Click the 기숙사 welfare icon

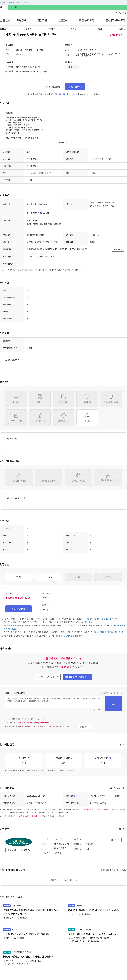point(40,399)
